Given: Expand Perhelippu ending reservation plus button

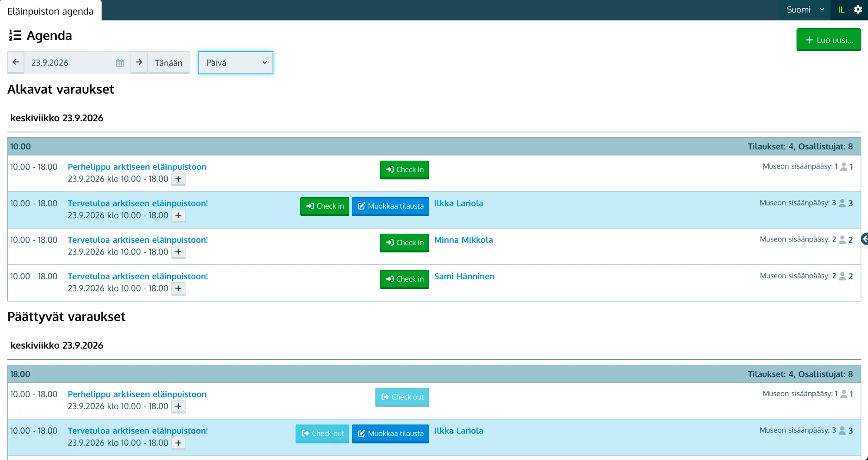Looking at the screenshot, I should point(178,407).
